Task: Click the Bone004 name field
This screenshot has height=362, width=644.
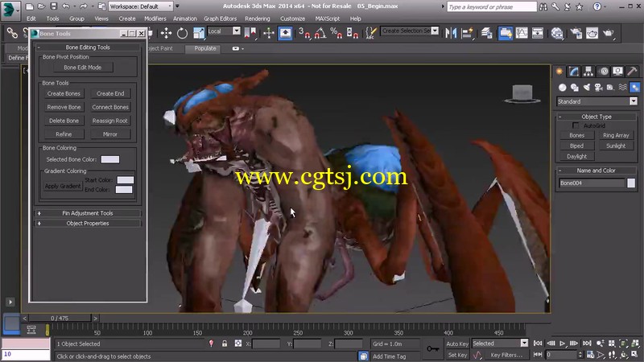Action: coord(592,183)
